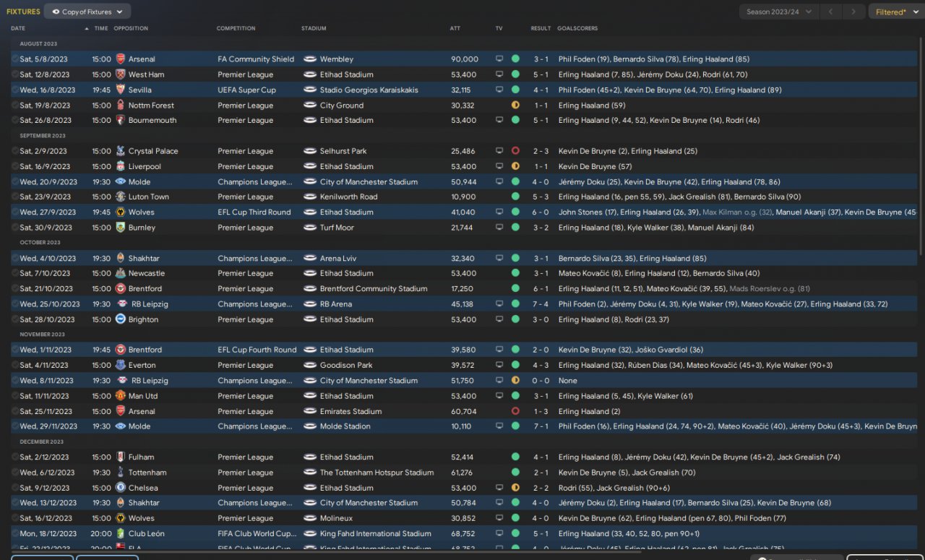This screenshot has height=560, width=925.
Task: Click Max Kilman o.g. (32) goalscorer
Action: tap(737, 212)
